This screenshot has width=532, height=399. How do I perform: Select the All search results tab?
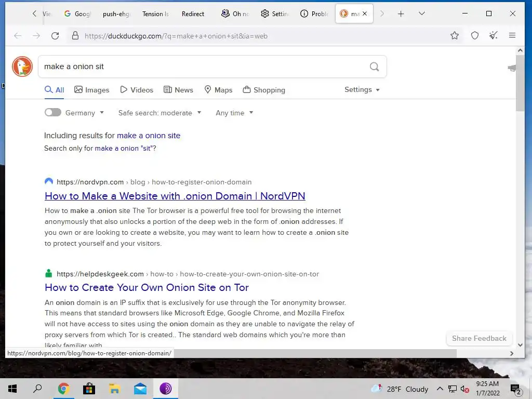click(x=54, y=90)
